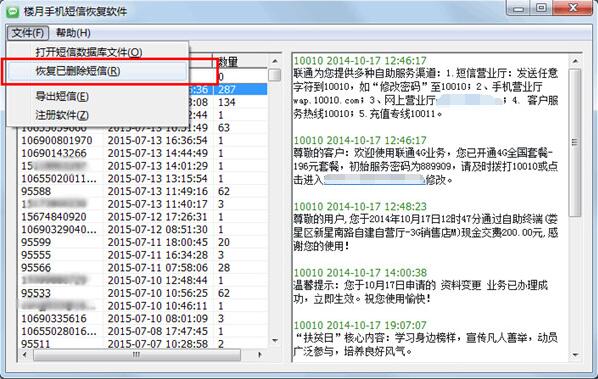Click the horizontal scrollbar thumb in contact list
Viewport: 598px width, 379px height.
tap(137, 355)
